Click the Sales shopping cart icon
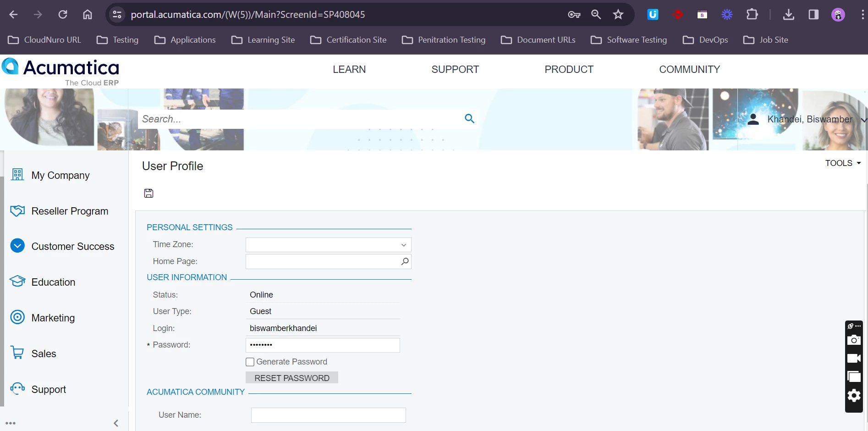The height and width of the screenshot is (431, 868). [17, 353]
